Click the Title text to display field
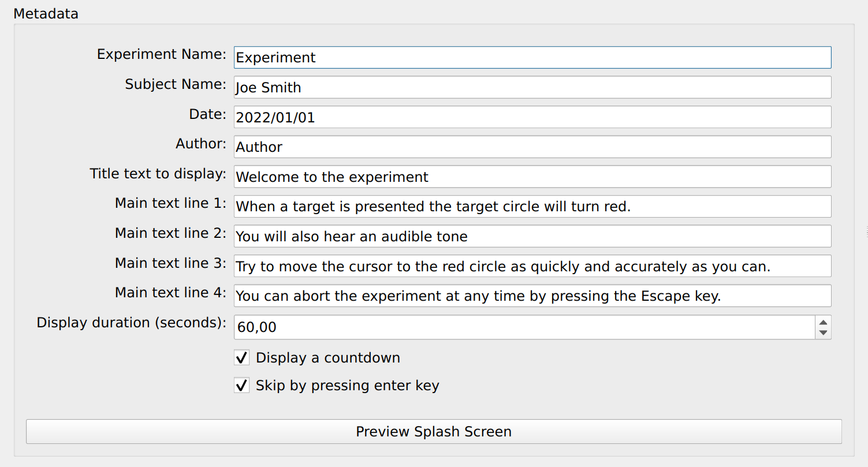This screenshot has width=868, height=467. (x=532, y=177)
